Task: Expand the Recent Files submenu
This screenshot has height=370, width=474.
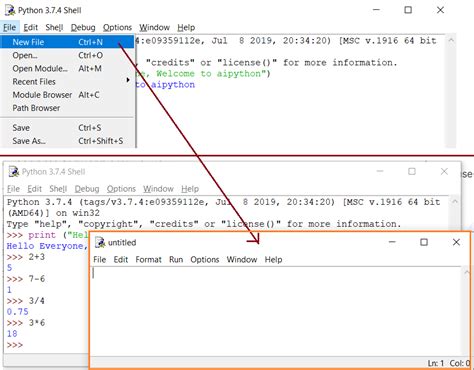Action: [67, 82]
